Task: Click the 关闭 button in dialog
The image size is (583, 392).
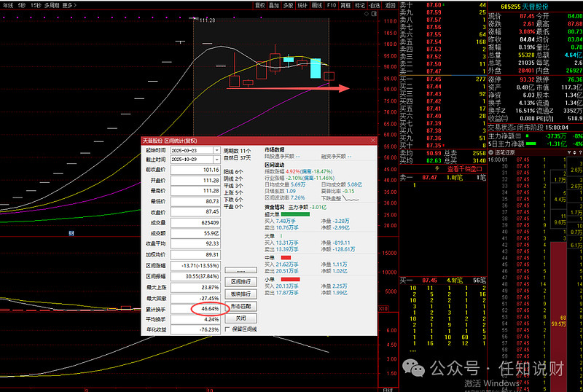Action: coord(240,318)
